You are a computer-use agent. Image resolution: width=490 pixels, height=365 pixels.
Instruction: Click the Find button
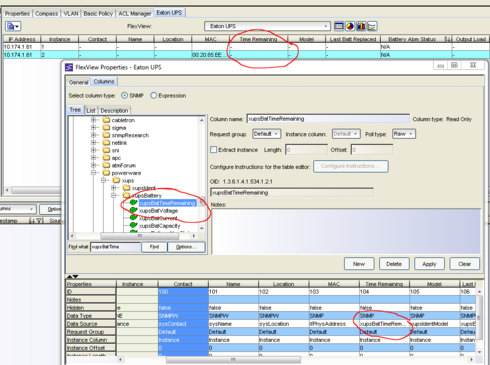[154, 247]
